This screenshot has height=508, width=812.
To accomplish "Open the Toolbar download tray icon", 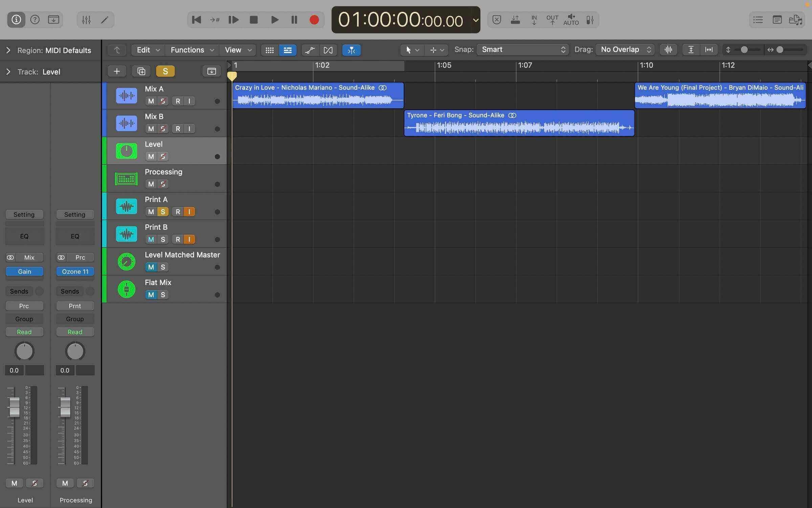I will tap(53, 20).
